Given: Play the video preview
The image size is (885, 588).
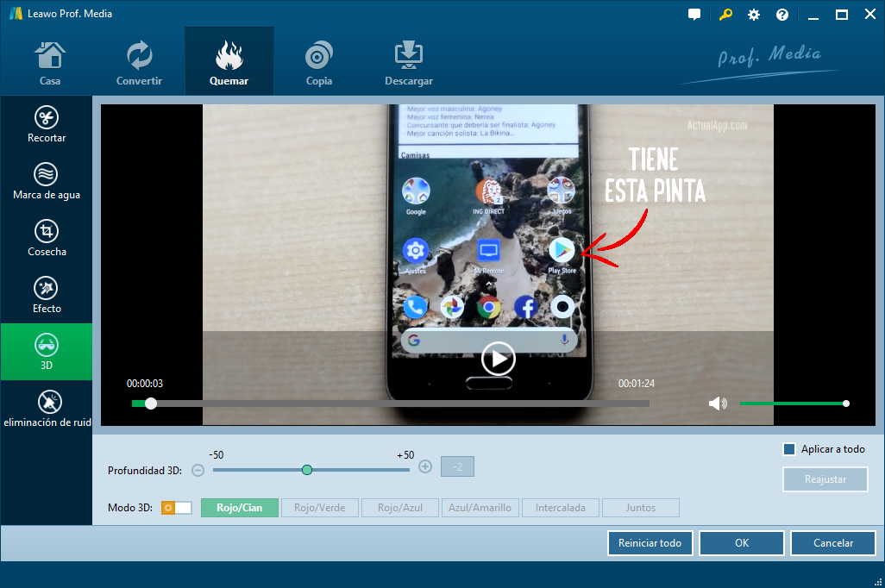Looking at the screenshot, I should pos(498,359).
